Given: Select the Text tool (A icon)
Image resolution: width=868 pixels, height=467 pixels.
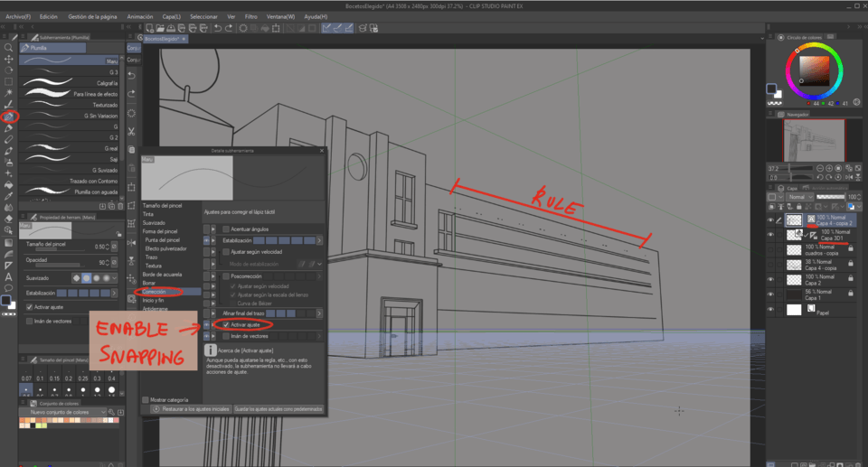Looking at the screenshot, I should [x=9, y=276].
